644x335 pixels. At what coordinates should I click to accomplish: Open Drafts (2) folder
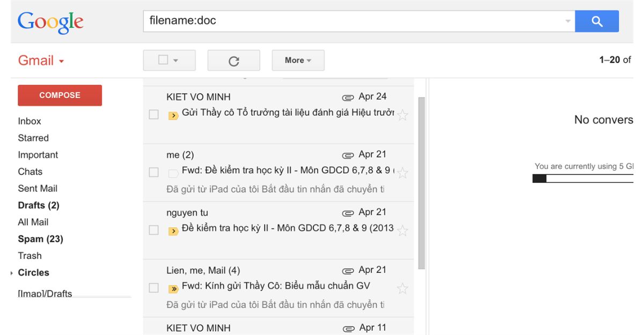[39, 205]
